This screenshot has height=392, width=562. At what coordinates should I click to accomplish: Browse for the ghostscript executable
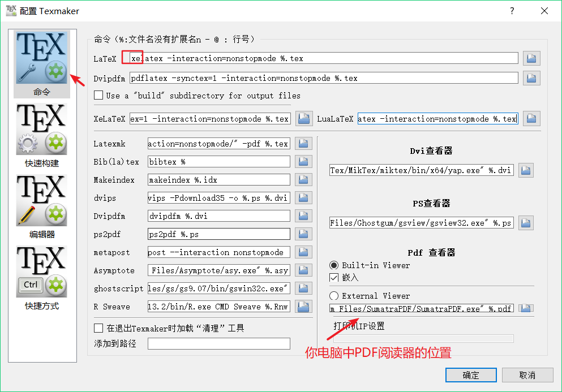pyautogui.click(x=303, y=288)
